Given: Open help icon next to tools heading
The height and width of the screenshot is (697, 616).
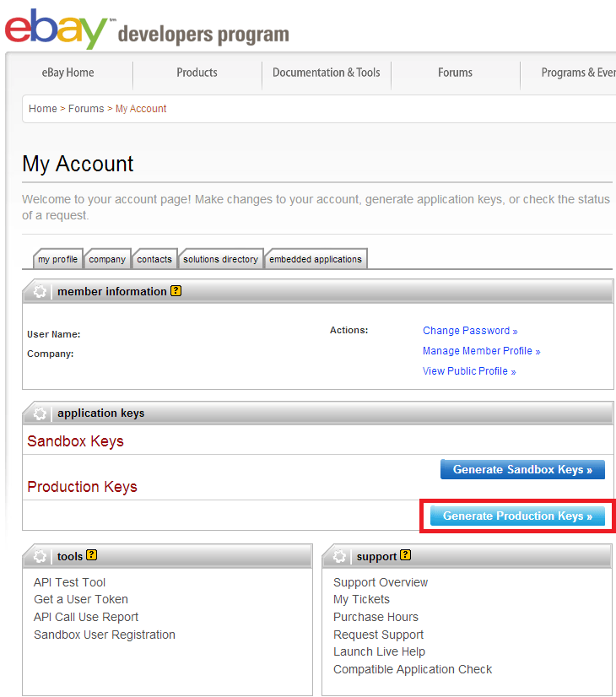Looking at the screenshot, I should click(91, 554).
